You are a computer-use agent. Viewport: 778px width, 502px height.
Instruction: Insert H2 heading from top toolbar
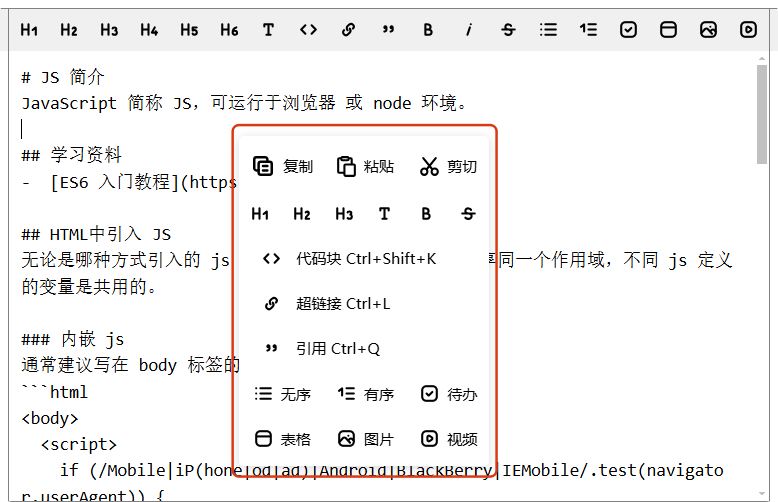pyautogui.click(x=69, y=30)
